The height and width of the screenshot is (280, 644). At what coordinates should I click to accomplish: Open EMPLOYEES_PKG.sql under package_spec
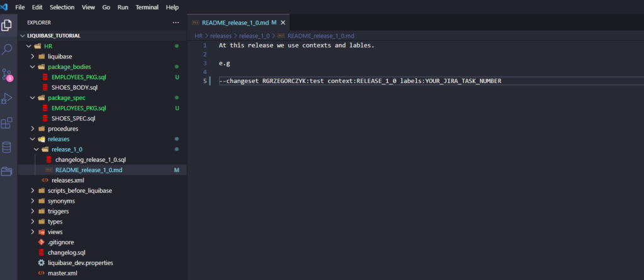coord(102,108)
